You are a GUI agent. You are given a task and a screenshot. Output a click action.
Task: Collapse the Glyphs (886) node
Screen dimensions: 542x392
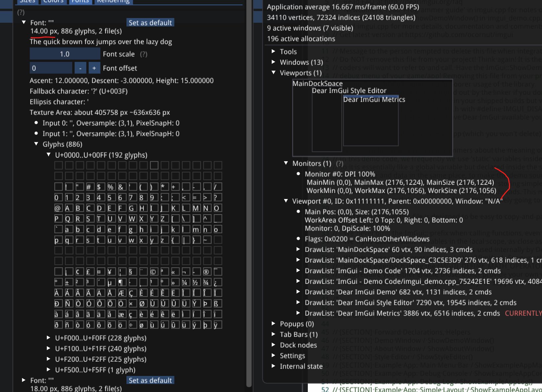coord(36,144)
